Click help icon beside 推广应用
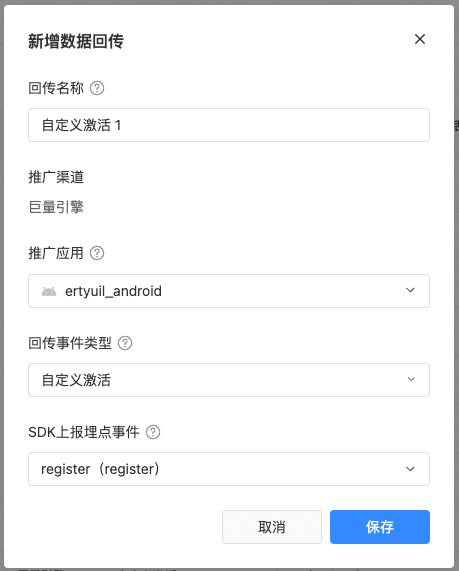 pyautogui.click(x=97, y=253)
